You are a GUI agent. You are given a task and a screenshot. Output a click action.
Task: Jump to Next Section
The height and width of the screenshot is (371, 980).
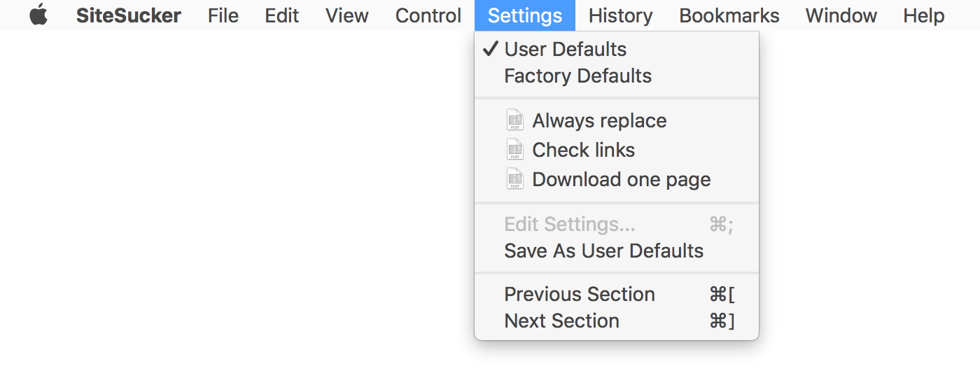[561, 321]
